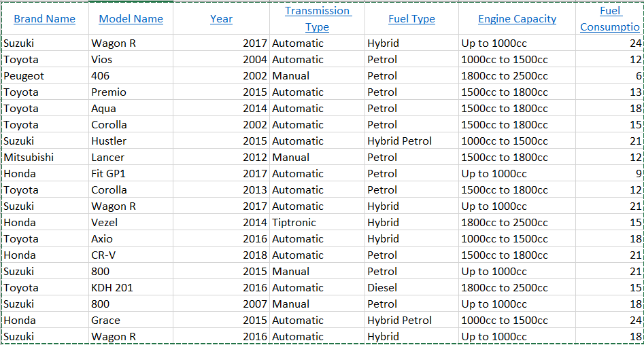Open the Brand Name header link
The width and height of the screenshot is (644, 345).
point(44,19)
